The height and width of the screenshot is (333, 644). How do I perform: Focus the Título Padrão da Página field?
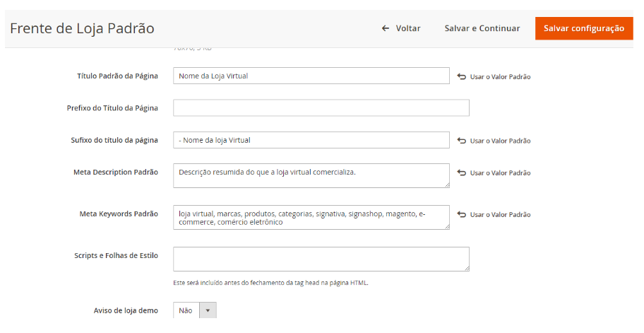pos(311,76)
